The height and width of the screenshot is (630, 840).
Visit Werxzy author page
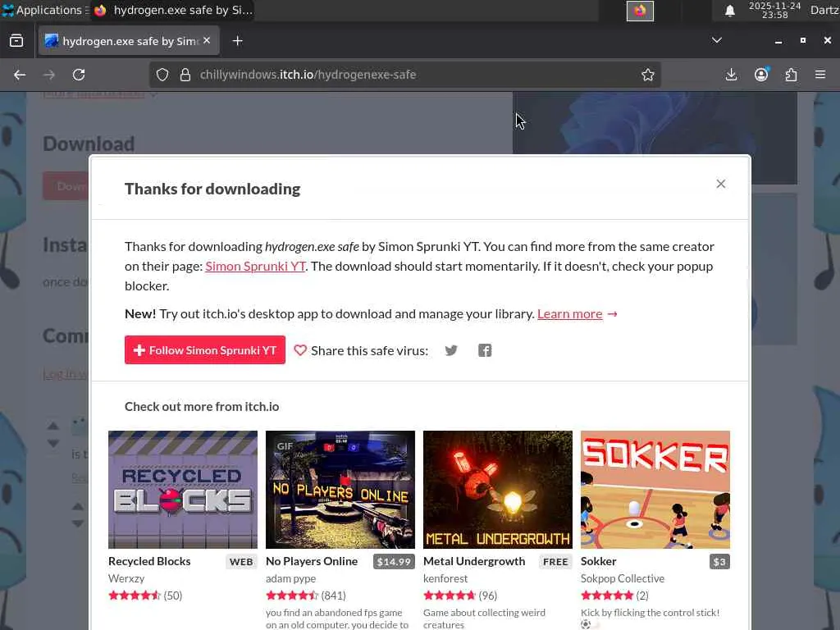pyautogui.click(x=126, y=578)
